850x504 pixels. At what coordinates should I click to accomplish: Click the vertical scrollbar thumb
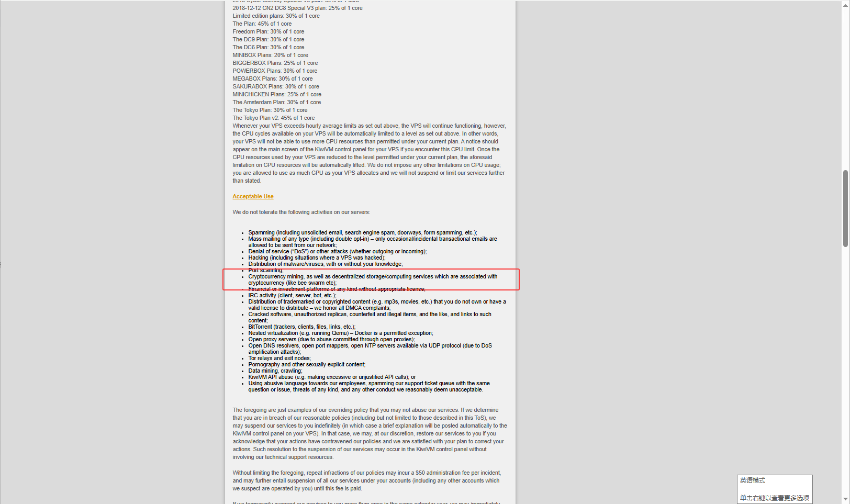point(845,208)
